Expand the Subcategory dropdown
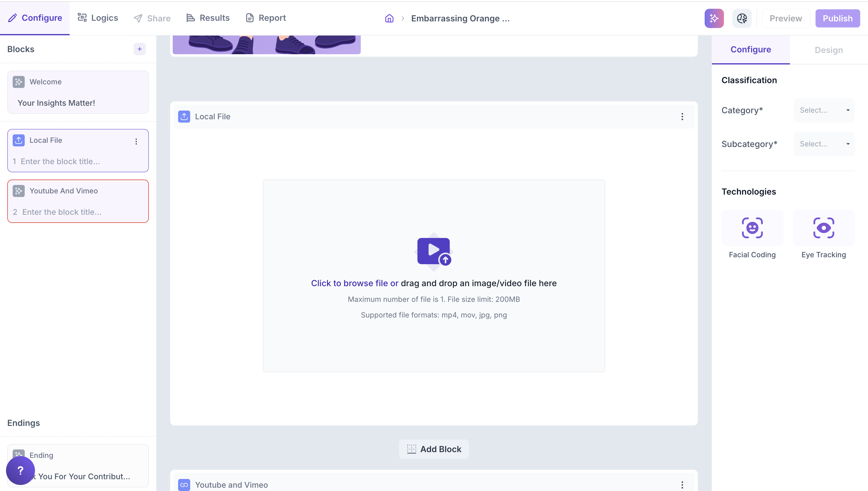This screenshot has height=491, width=868. pyautogui.click(x=823, y=144)
